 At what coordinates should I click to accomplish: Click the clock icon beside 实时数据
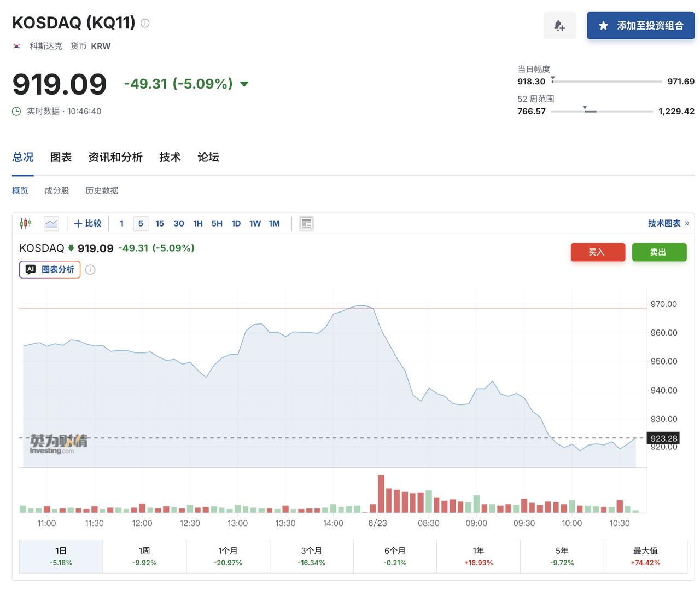16,111
